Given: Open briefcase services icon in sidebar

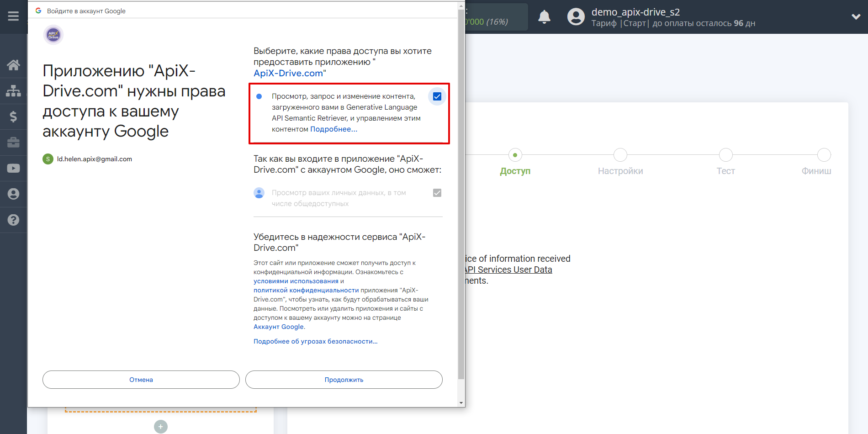Looking at the screenshot, I should click(13, 143).
